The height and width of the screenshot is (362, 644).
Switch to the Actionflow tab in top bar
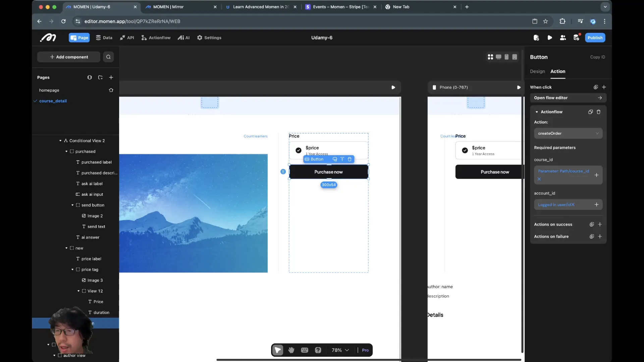(x=156, y=38)
